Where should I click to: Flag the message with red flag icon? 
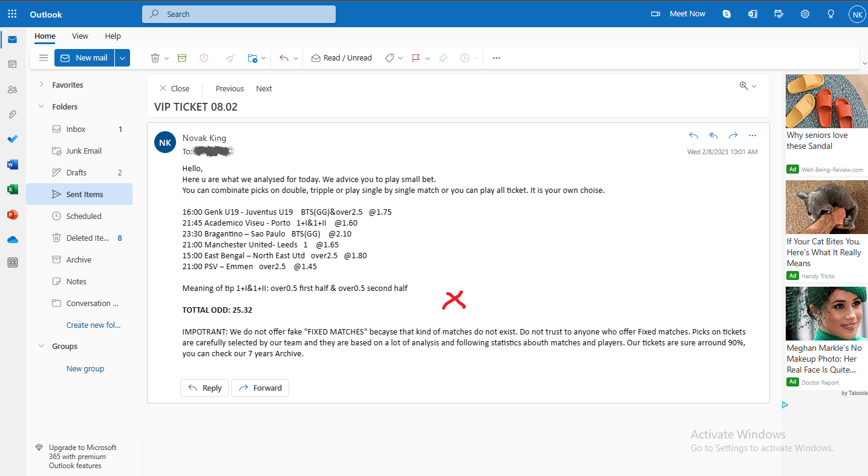(416, 58)
